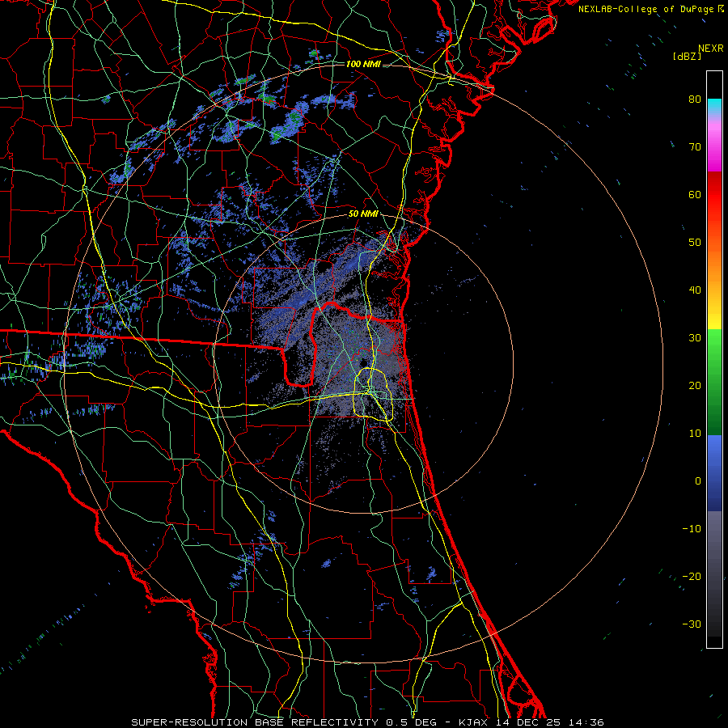Click the 30 value on the dBZ scale
This screenshot has height=728, width=728.
coord(695,338)
